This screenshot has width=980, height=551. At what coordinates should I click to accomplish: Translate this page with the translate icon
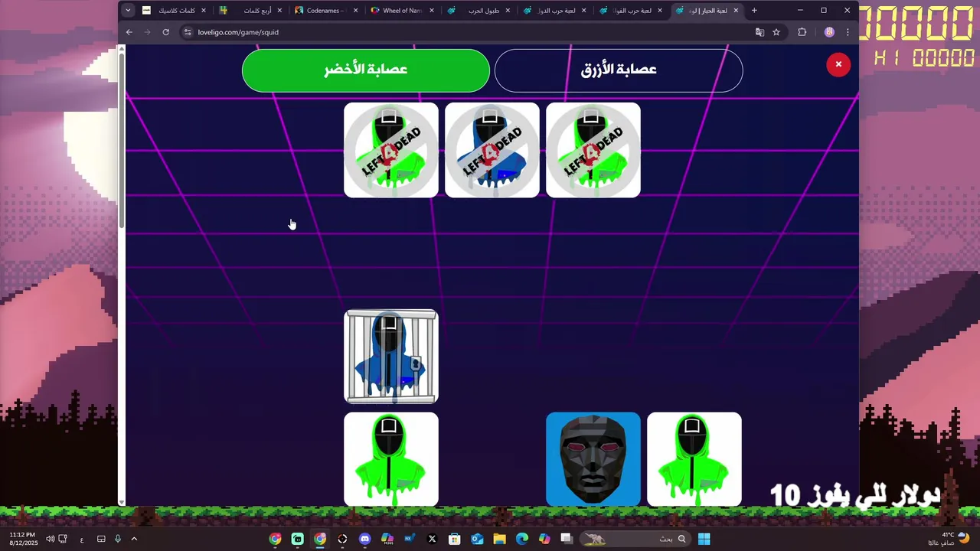click(x=759, y=32)
